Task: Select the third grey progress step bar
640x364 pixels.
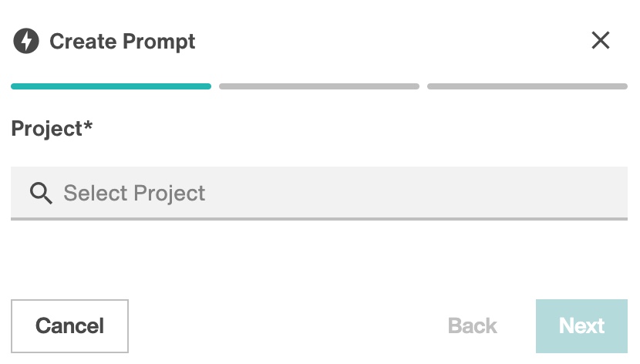Action: point(527,86)
